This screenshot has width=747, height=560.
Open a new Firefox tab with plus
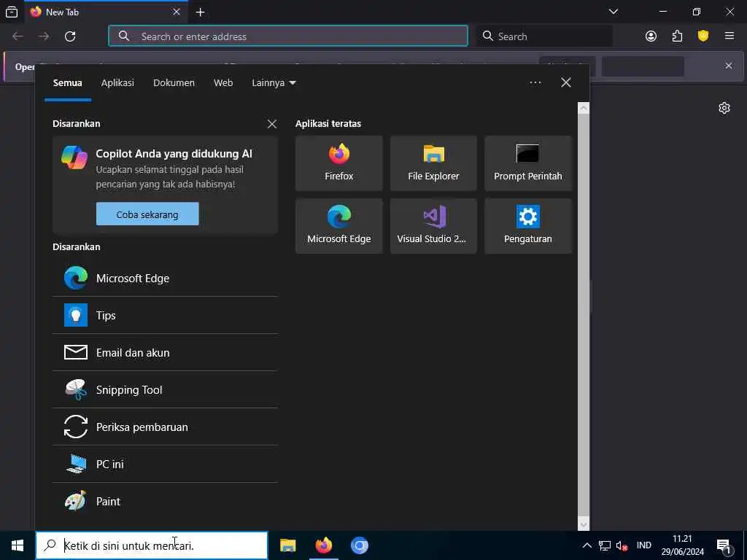click(x=200, y=12)
